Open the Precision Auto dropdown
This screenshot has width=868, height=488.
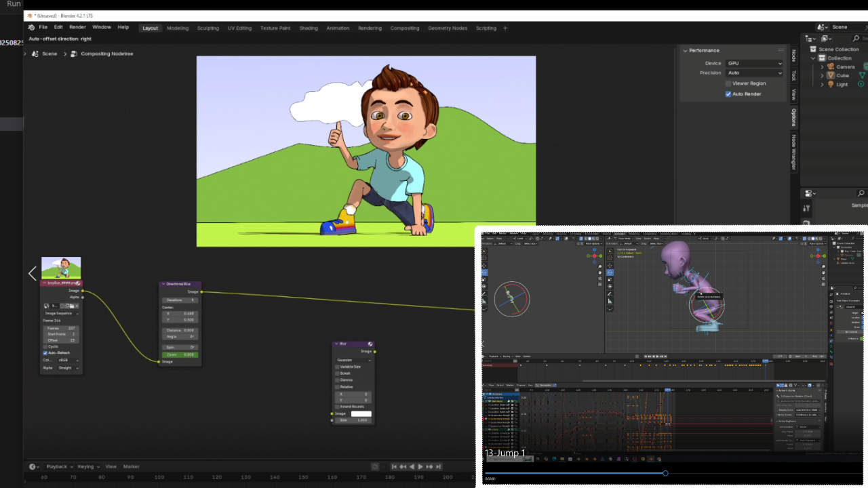pos(754,73)
